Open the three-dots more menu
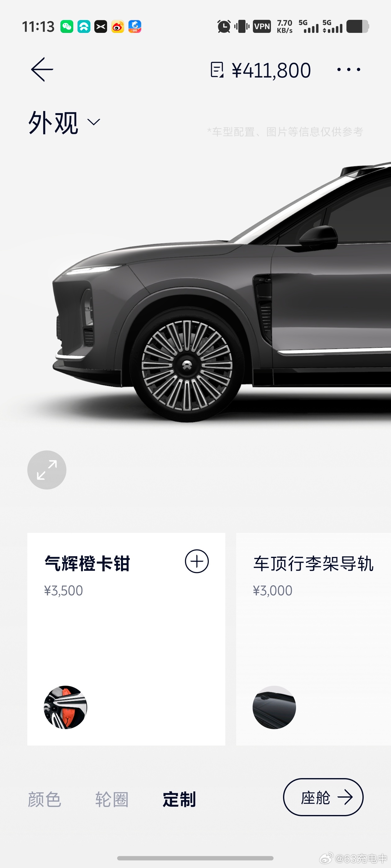Image resolution: width=391 pixels, height=868 pixels. (349, 70)
